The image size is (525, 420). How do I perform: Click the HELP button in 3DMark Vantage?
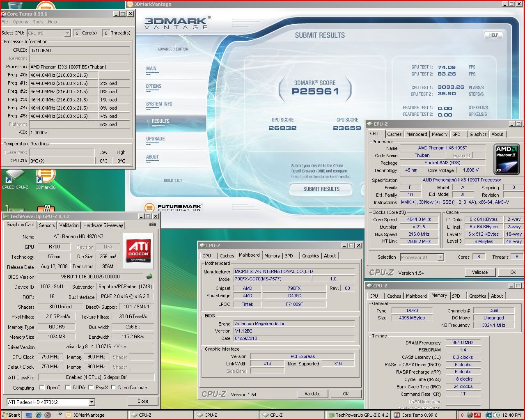click(493, 35)
